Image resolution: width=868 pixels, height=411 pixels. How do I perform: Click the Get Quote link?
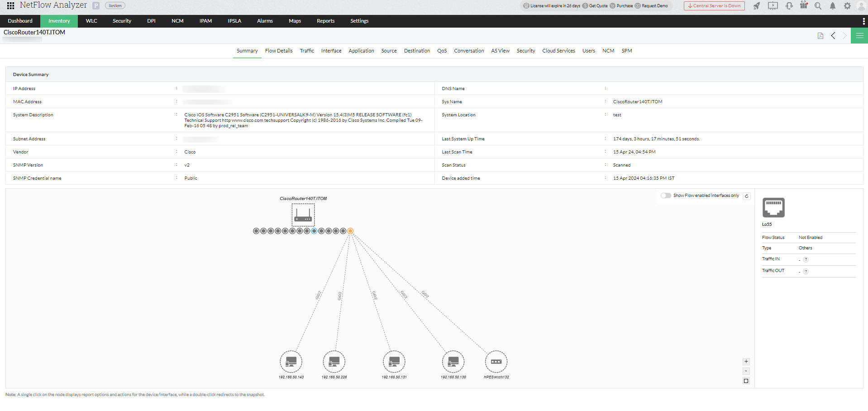(598, 6)
